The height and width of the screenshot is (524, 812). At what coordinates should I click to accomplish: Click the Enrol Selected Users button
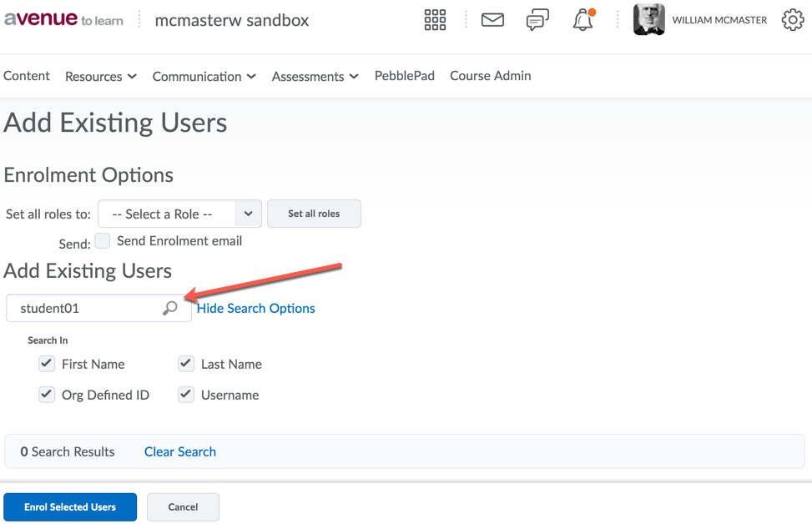point(70,506)
